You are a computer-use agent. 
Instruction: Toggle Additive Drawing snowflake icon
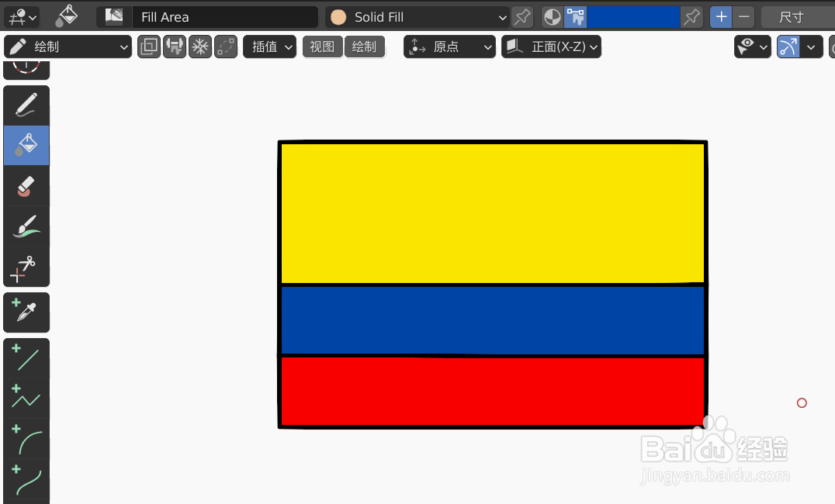(x=200, y=47)
